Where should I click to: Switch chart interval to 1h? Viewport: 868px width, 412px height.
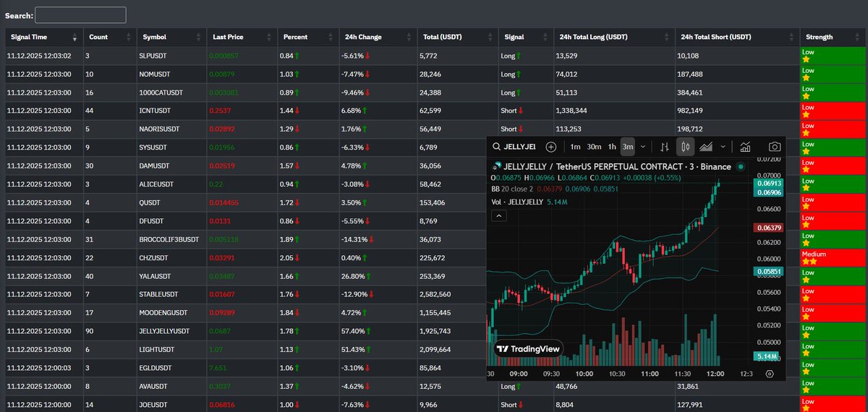[612, 147]
